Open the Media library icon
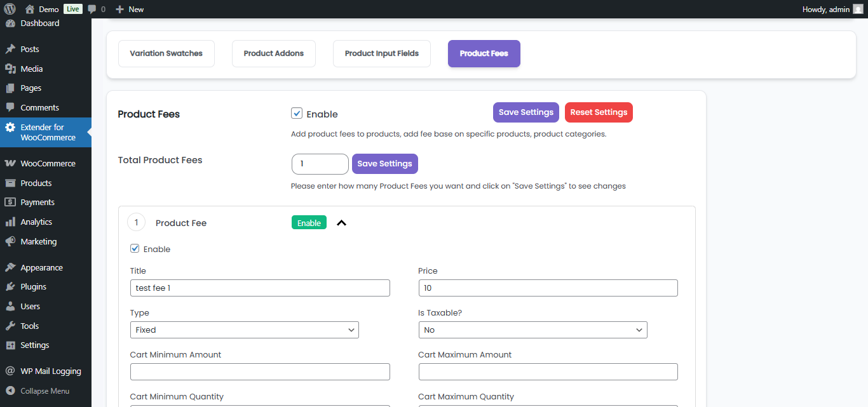868x407 pixels. pos(10,69)
